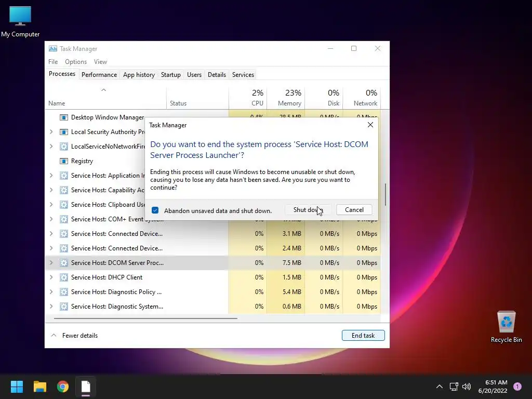Expand Service Host: COM+ Event System row
The height and width of the screenshot is (399, 532).
tap(51, 219)
